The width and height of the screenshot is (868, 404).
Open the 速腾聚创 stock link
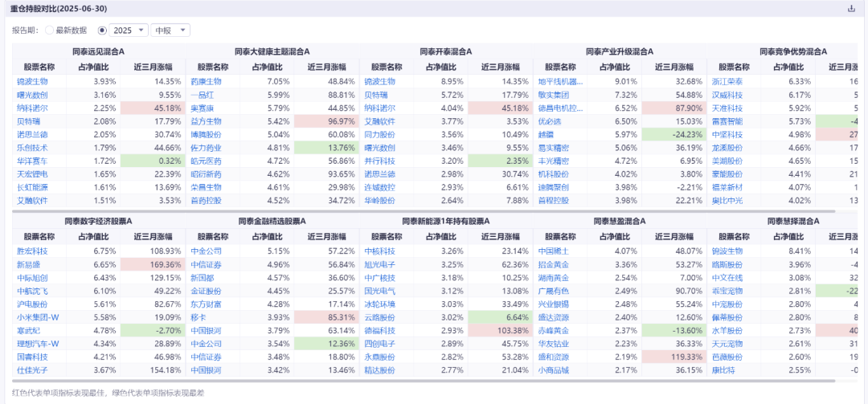coord(554,188)
